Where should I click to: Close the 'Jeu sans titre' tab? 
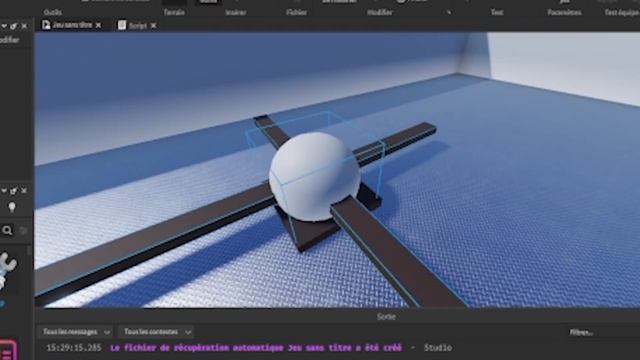[x=98, y=25]
